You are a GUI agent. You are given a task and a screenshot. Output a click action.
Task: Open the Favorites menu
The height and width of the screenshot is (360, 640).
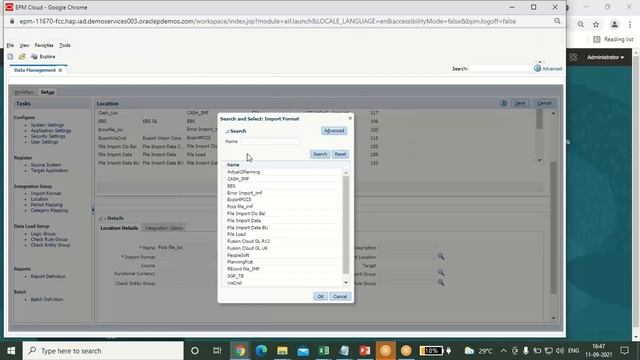coord(44,45)
